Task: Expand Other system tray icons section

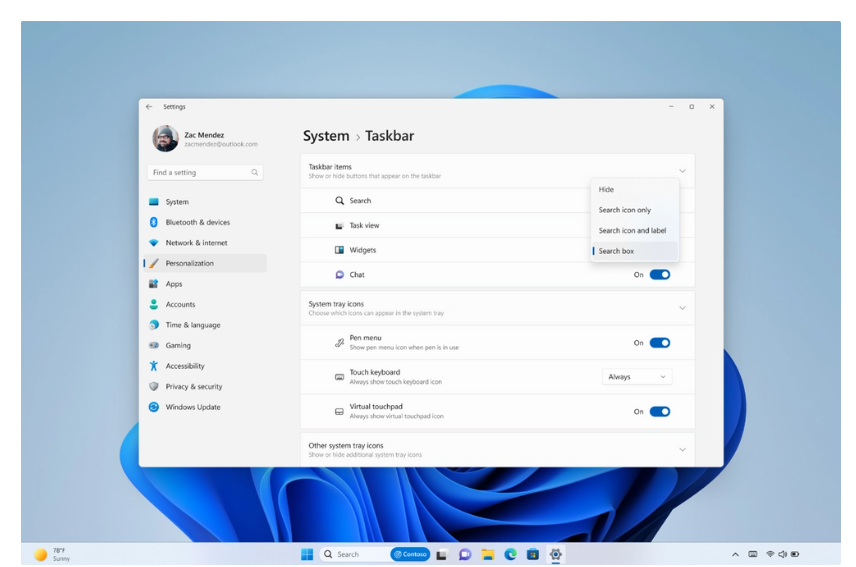Action: 682,450
